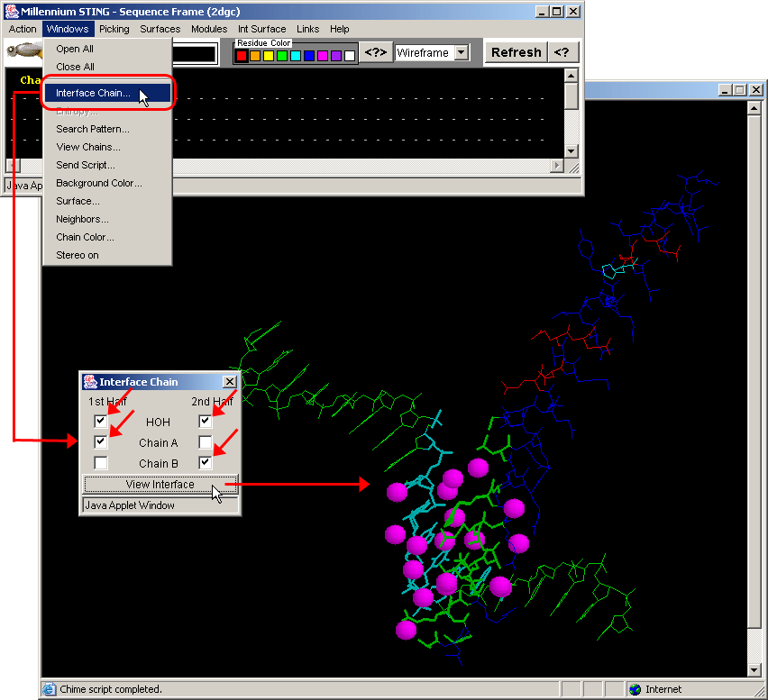This screenshot has width=768, height=700.
Task: Click the page icon beside Chime script completed
Action: (x=49, y=689)
